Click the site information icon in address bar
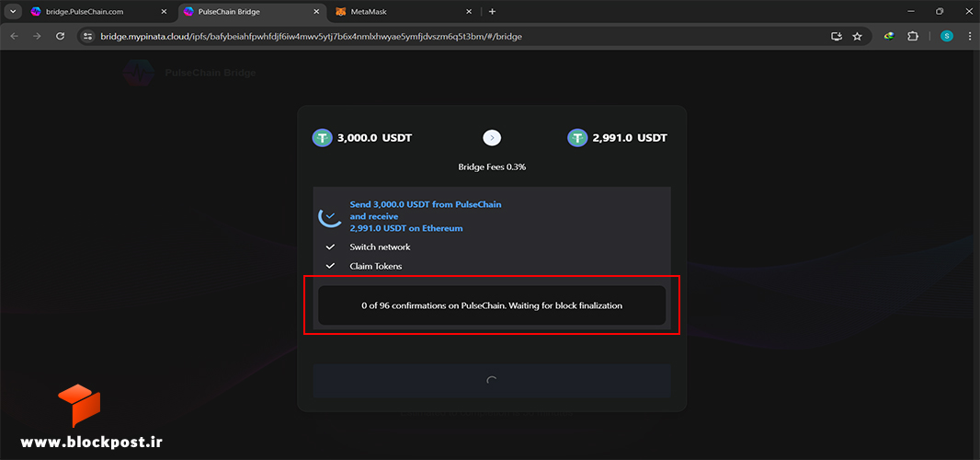 [87, 36]
